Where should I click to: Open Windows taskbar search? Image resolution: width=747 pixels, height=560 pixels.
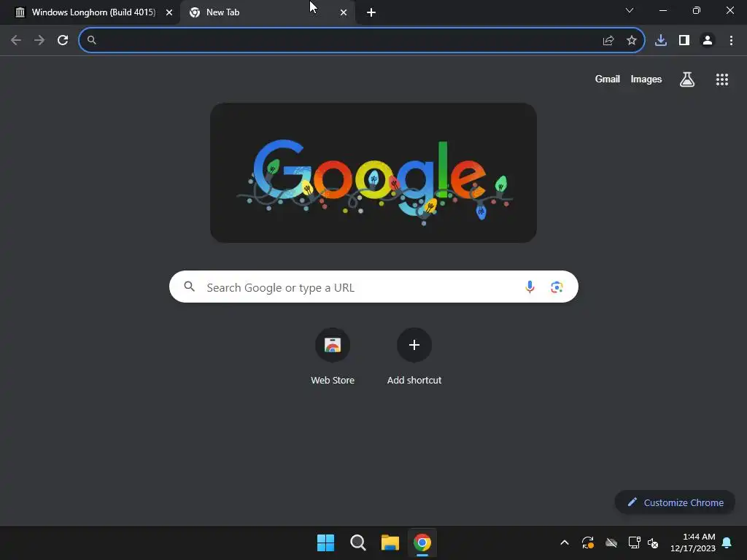click(x=357, y=542)
